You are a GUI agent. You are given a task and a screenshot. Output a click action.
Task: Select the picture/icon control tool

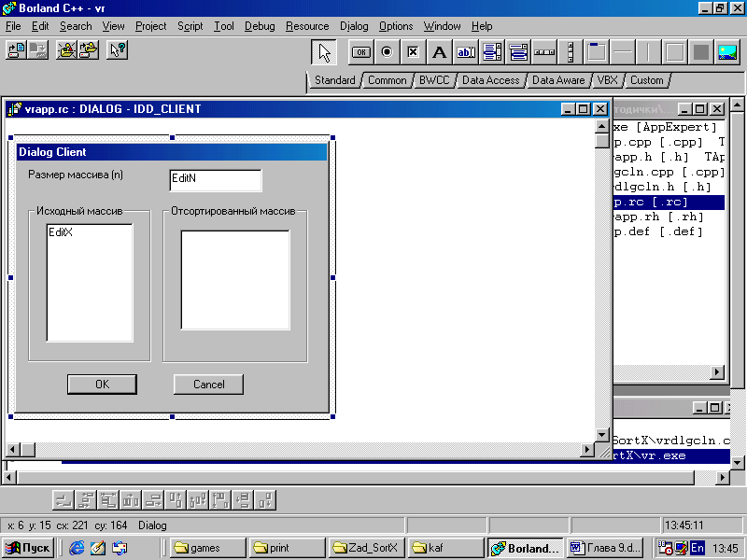[727, 52]
